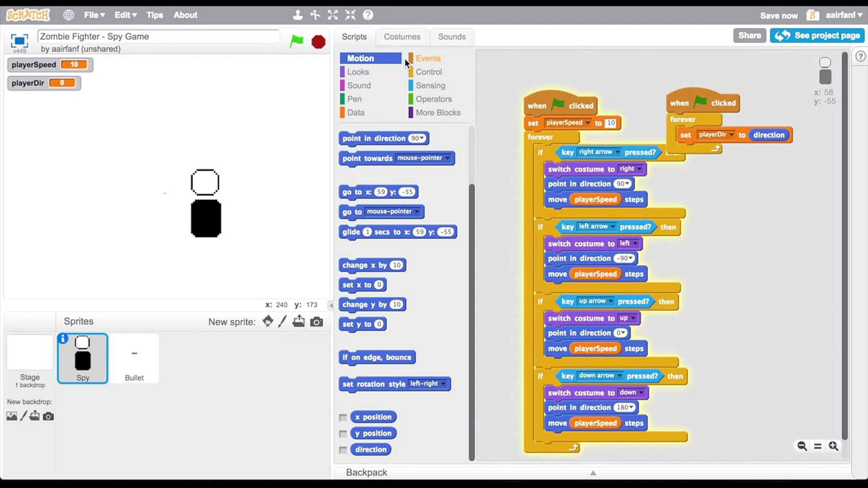Image resolution: width=868 pixels, height=488 pixels.
Task: Expand rotation style left-right dropdown
Action: pos(443,384)
